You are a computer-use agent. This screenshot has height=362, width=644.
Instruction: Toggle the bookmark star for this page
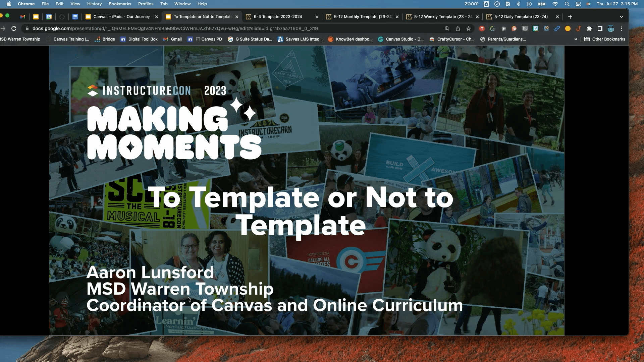point(468,29)
